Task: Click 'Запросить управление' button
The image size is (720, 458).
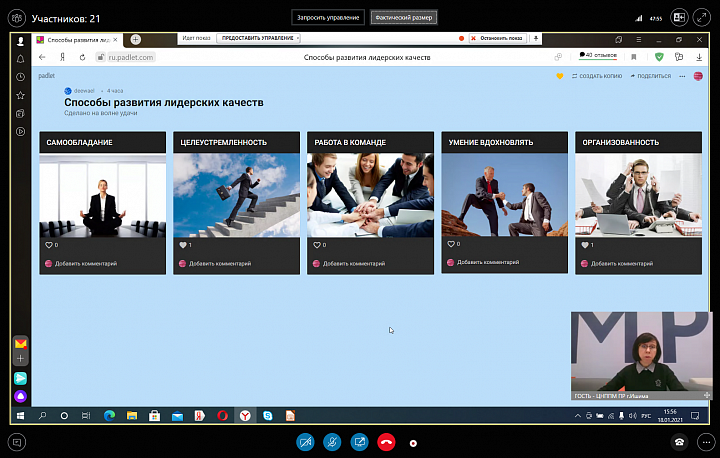Action: 327,18
